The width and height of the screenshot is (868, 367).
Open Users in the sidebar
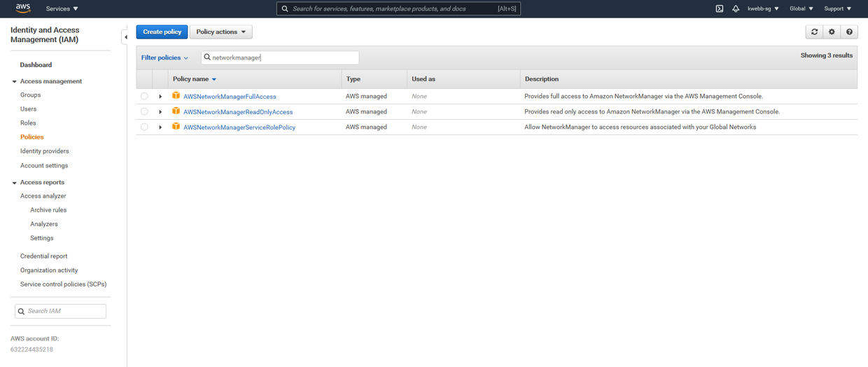coord(28,109)
